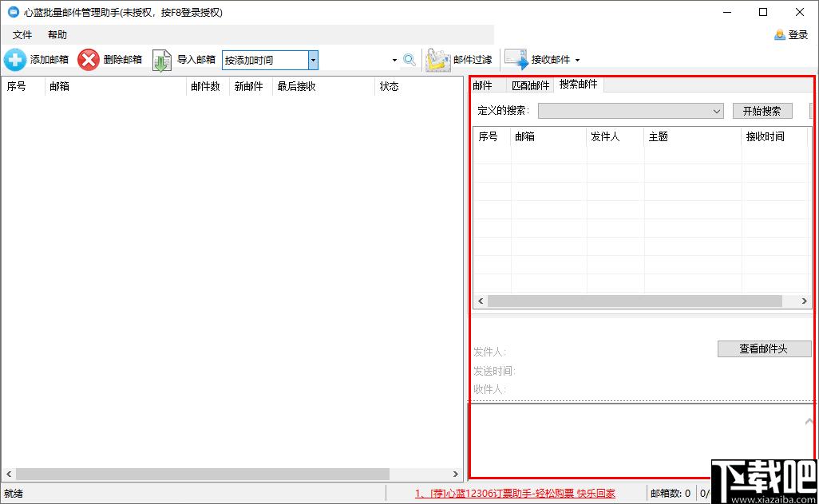This screenshot has width=819, height=504.
Task: Click right arrow of search results scrollbar
Action: pyautogui.click(x=805, y=301)
